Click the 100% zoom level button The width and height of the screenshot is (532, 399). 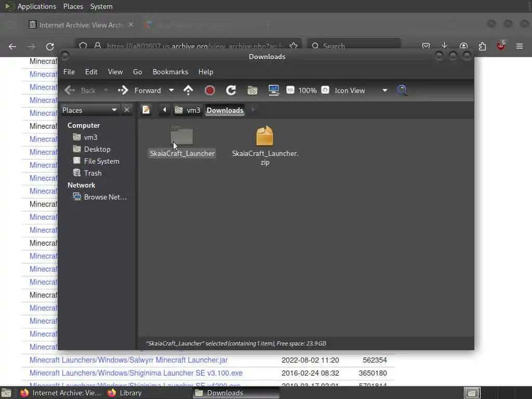(308, 90)
